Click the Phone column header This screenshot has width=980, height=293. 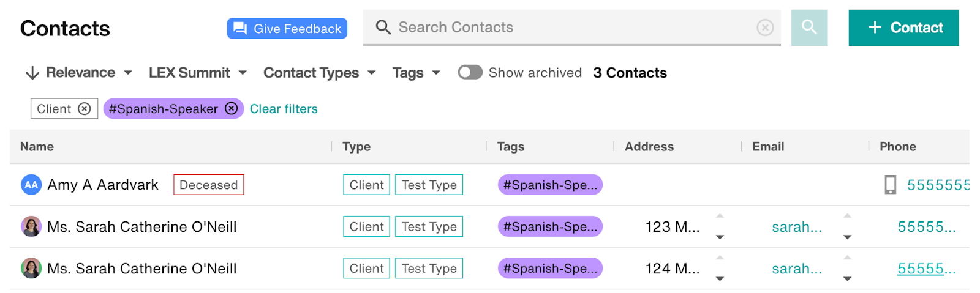[898, 146]
